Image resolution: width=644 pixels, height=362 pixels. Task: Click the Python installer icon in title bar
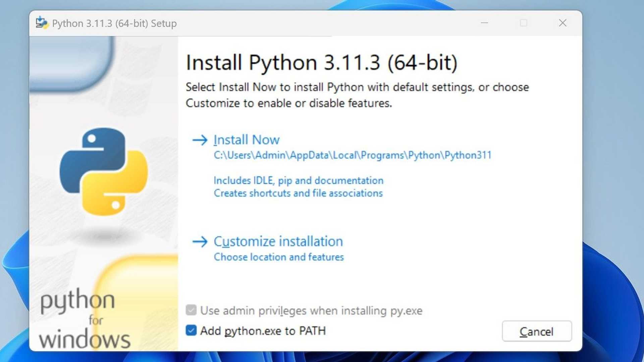[41, 23]
